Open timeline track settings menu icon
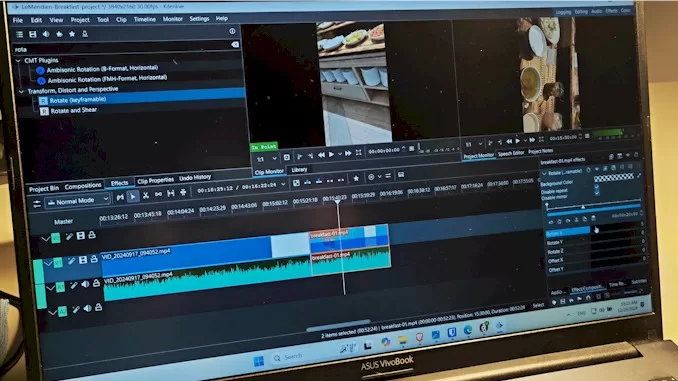The image size is (678, 381). pyautogui.click(x=37, y=203)
